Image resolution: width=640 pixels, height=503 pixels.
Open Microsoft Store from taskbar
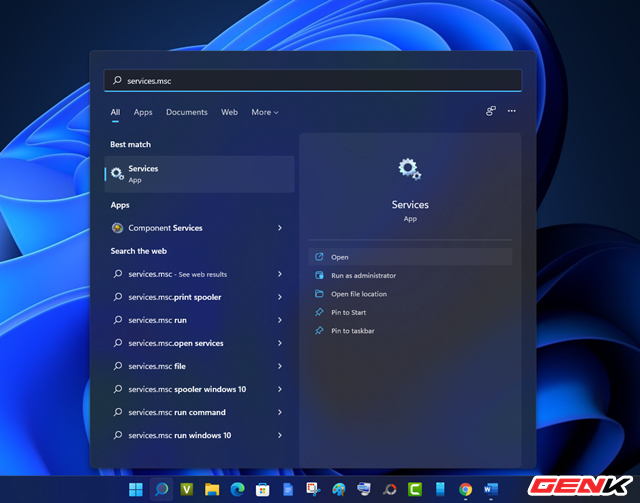point(262,489)
